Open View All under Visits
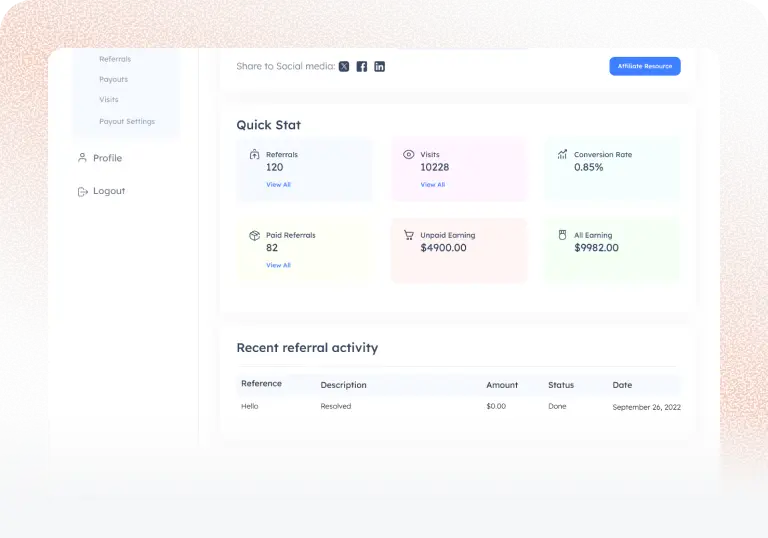Image resolution: width=768 pixels, height=538 pixels. point(432,185)
